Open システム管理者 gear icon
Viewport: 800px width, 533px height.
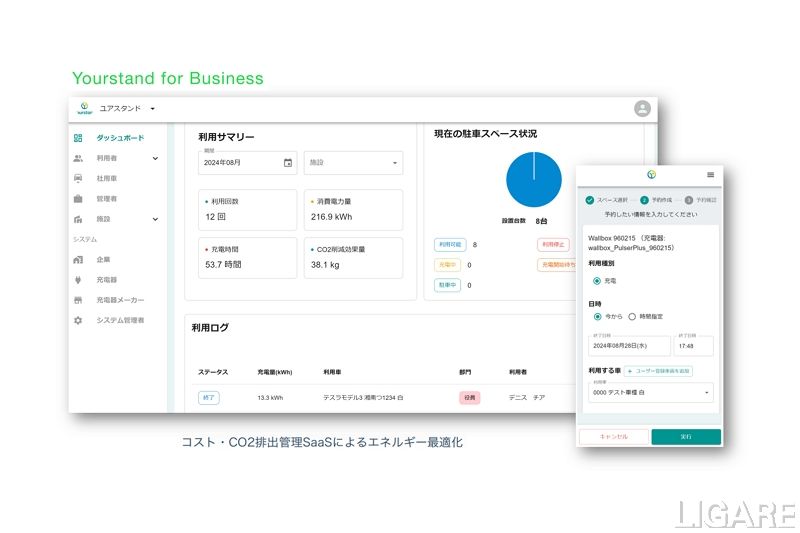click(x=78, y=320)
